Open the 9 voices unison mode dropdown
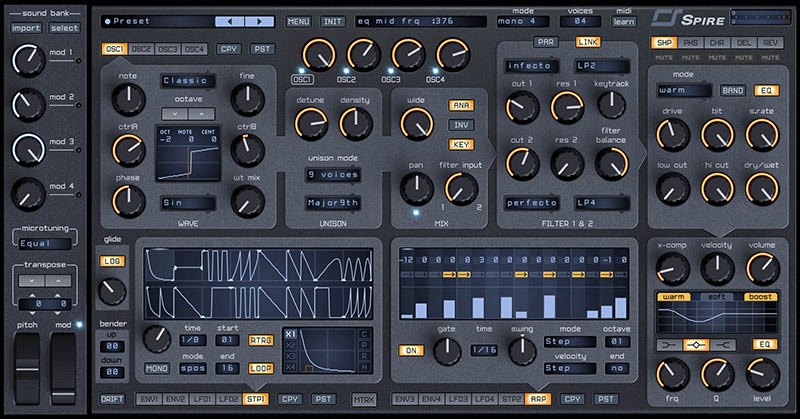This screenshot has width=800, height=419. click(x=333, y=175)
